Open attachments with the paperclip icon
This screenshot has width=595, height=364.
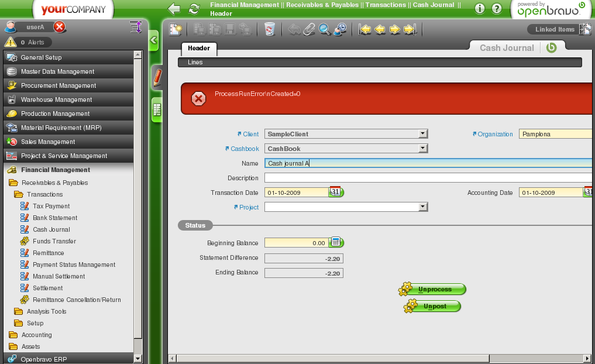309,29
